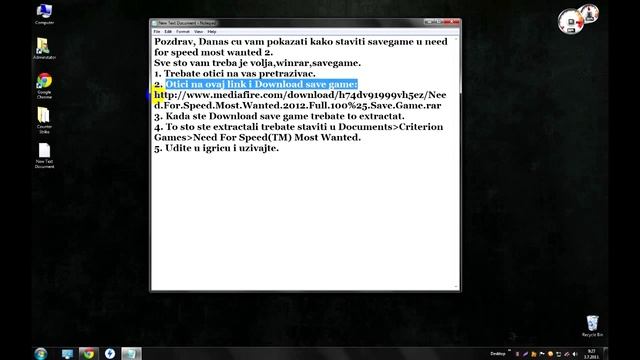Click the Show desktop strip
The image size is (640, 360).
pos(605,354)
